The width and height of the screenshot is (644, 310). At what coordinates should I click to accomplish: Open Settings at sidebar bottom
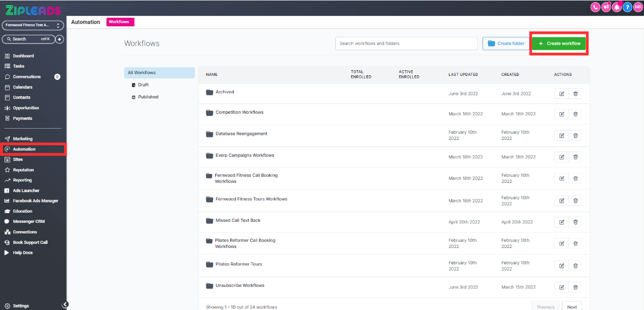coord(21,306)
